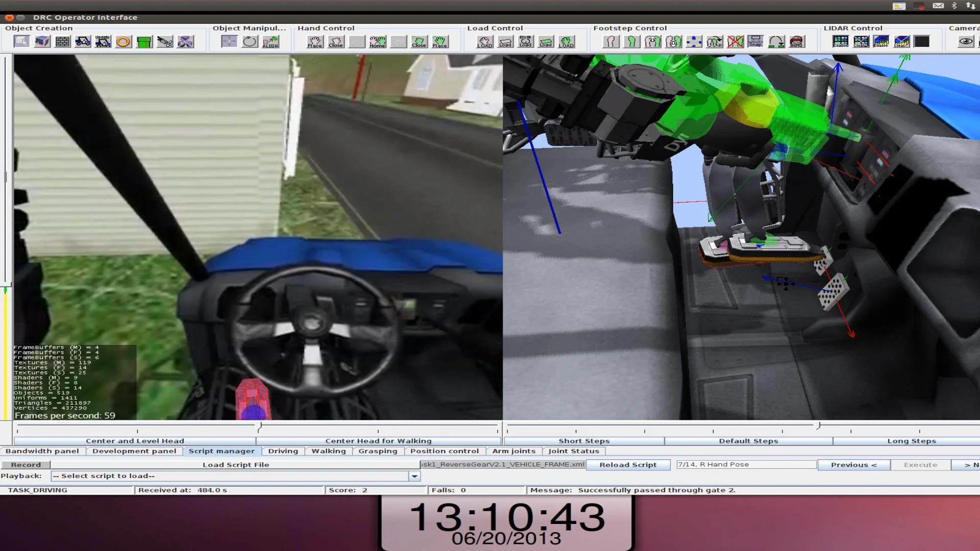Open the Joint Status tab
Screen dimensions: 980x551
click(574, 451)
